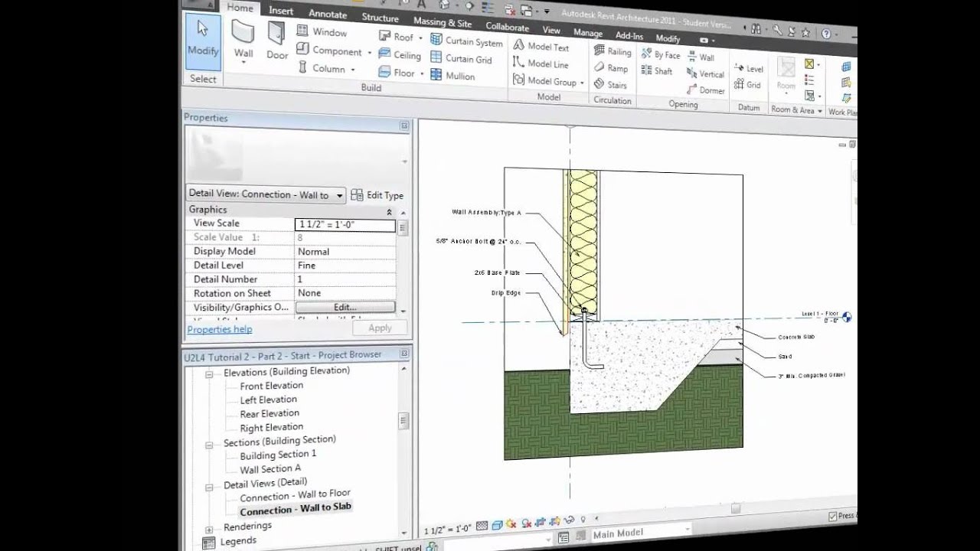Click the Edit Type button

377,195
